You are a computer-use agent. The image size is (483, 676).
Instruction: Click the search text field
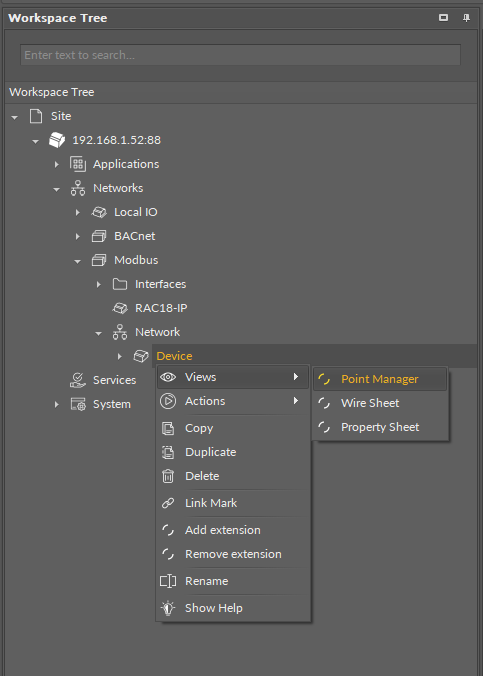pos(240,55)
